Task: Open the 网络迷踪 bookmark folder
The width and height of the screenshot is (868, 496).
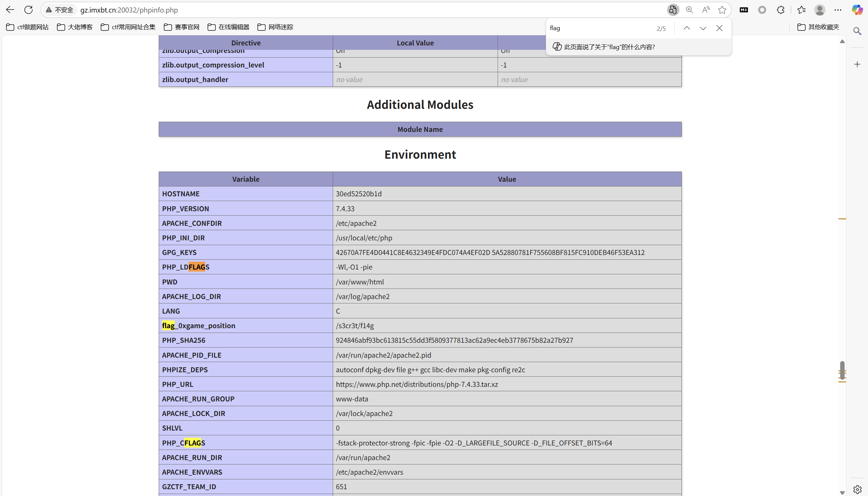Action: coord(275,27)
